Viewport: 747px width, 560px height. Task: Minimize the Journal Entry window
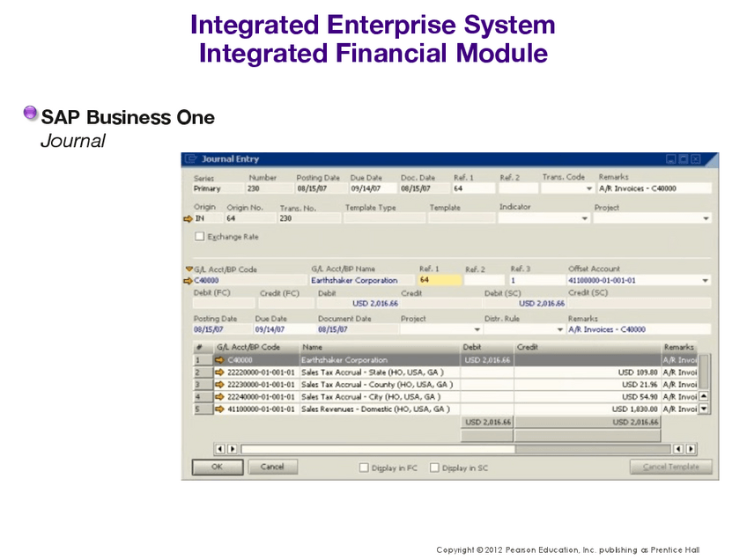click(x=670, y=159)
